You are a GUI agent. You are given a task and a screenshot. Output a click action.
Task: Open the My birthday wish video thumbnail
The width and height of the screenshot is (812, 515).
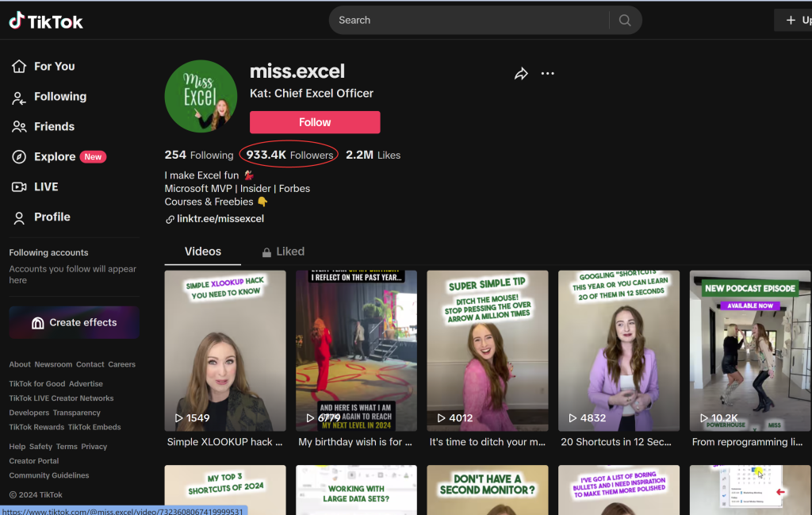(356, 351)
